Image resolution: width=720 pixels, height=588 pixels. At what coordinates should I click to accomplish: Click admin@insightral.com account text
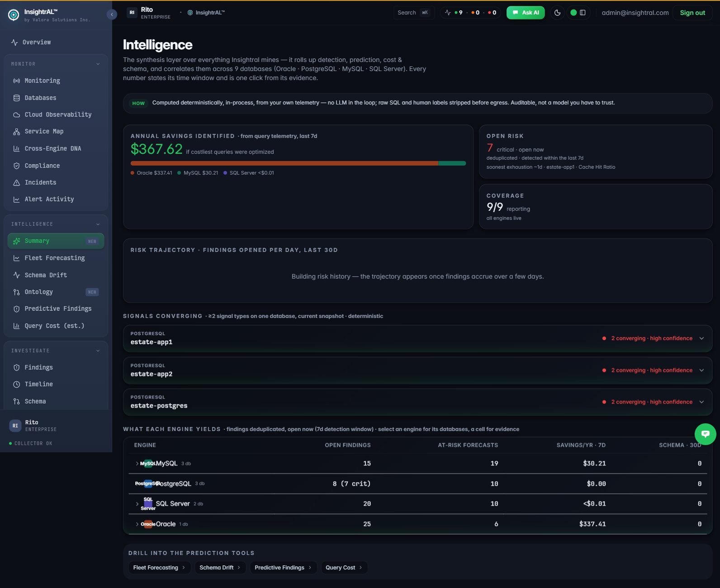click(635, 13)
